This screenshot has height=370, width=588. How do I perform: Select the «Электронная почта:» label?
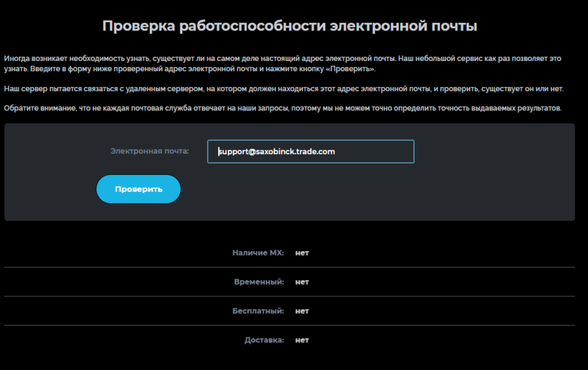coord(150,151)
